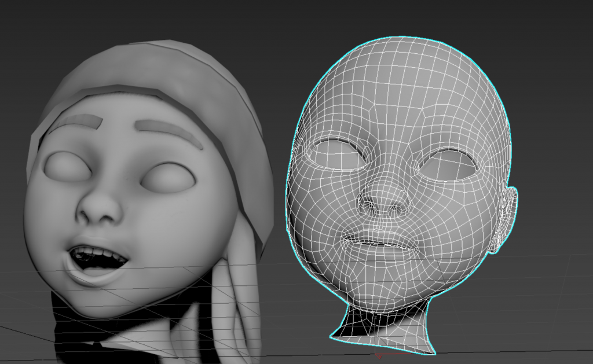Click the wireframe head's left eye socket
Viewport: 593px width, 364px height.
coord(338,155)
